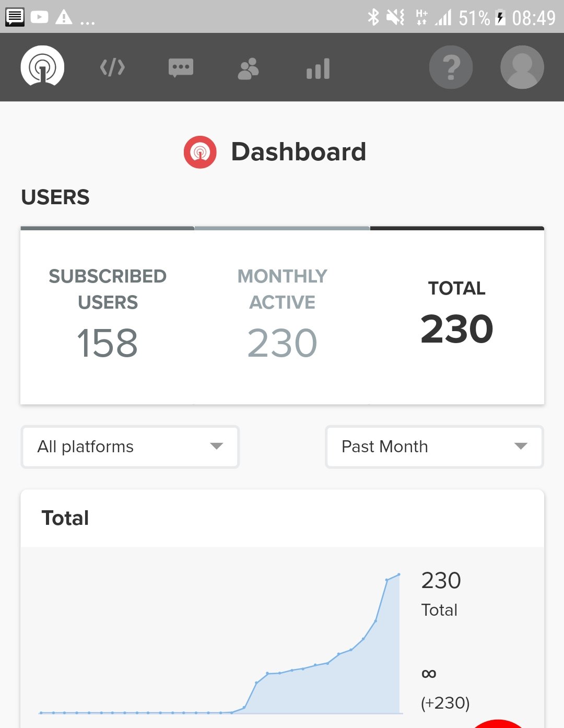Open the messages chat bubble icon
Image resolution: width=564 pixels, height=728 pixels.
[181, 68]
